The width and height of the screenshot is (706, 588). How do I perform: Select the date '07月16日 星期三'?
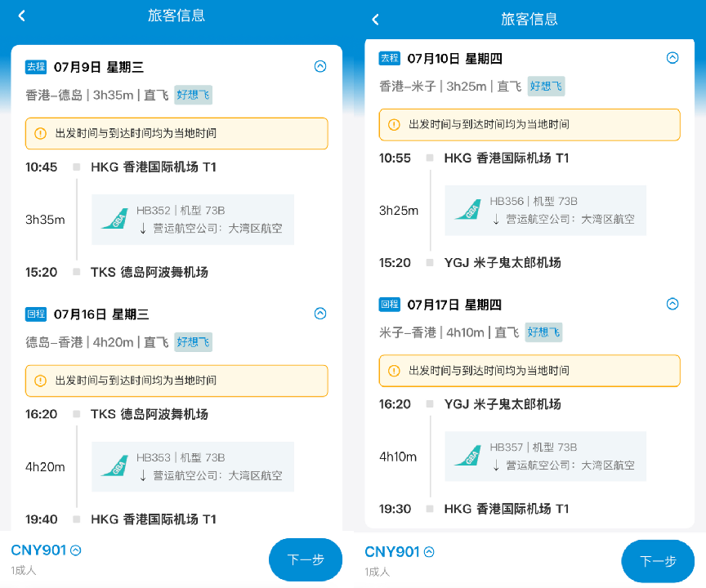coord(101,314)
